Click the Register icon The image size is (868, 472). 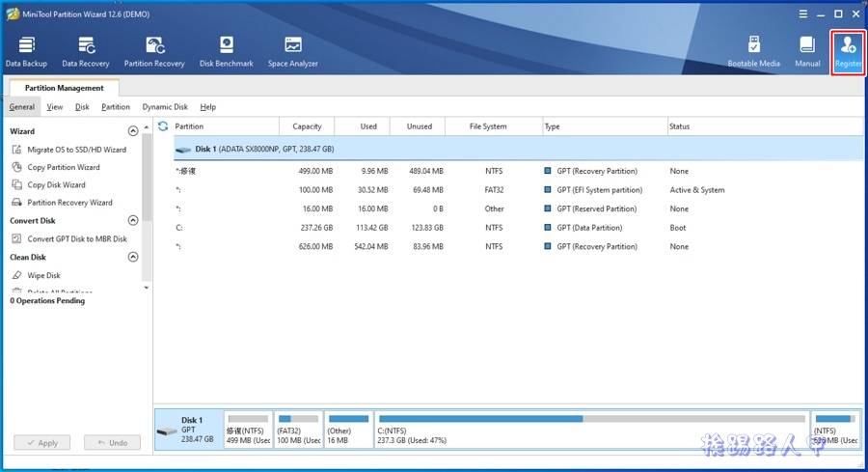click(x=848, y=44)
